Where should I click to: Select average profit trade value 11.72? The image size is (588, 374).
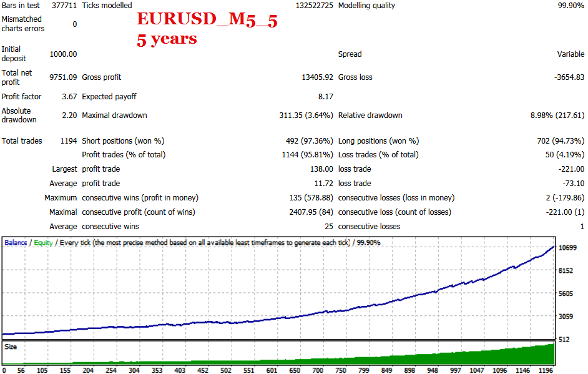click(x=323, y=184)
